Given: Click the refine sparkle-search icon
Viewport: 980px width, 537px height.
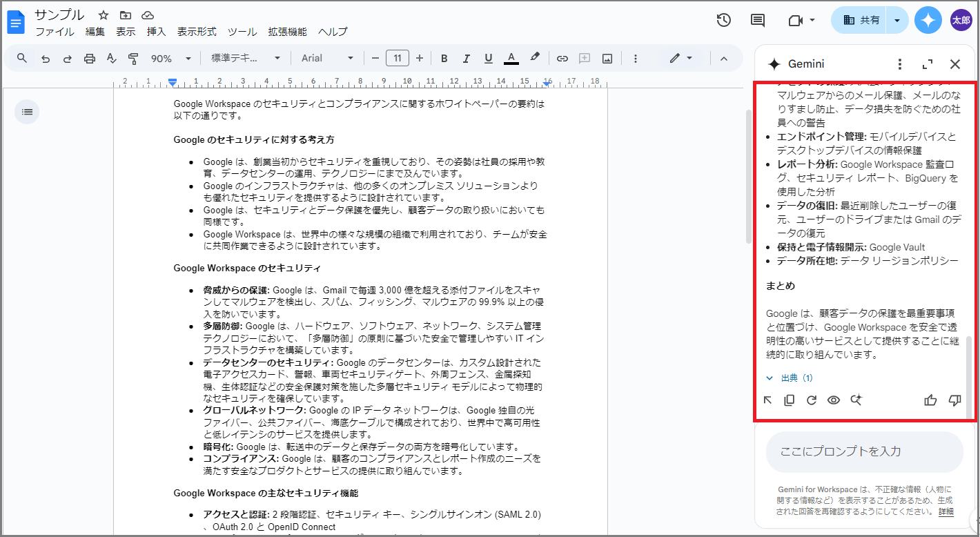Looking at the screenshot, I should (x=856, y=400).
